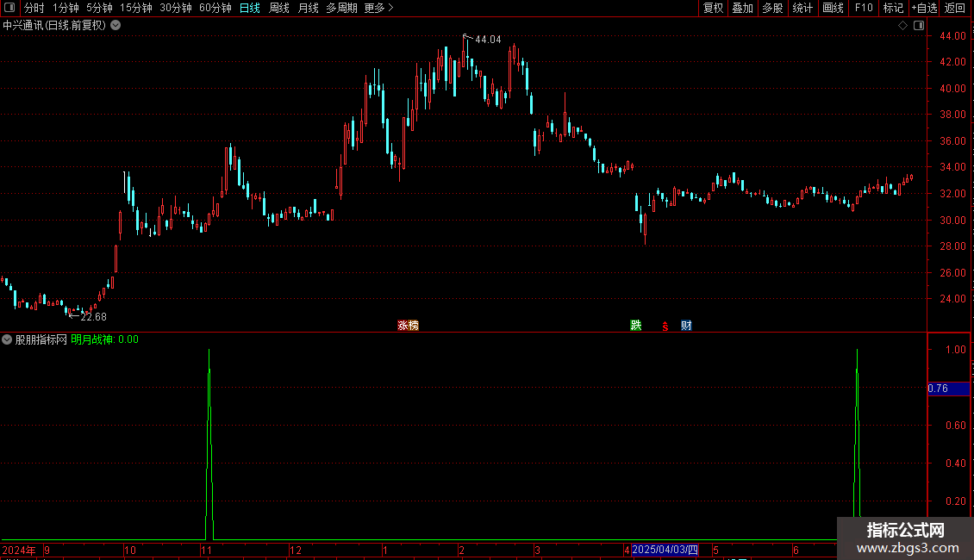Click the 财 financial report marker
Viewport: 974px width, 560px height.
686,326
